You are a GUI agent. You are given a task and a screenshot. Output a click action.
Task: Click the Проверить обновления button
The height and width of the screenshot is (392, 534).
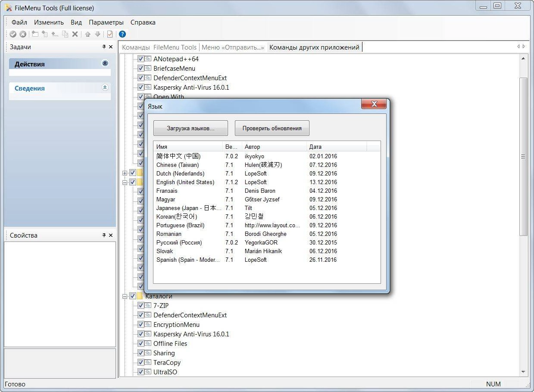[272, 128]
